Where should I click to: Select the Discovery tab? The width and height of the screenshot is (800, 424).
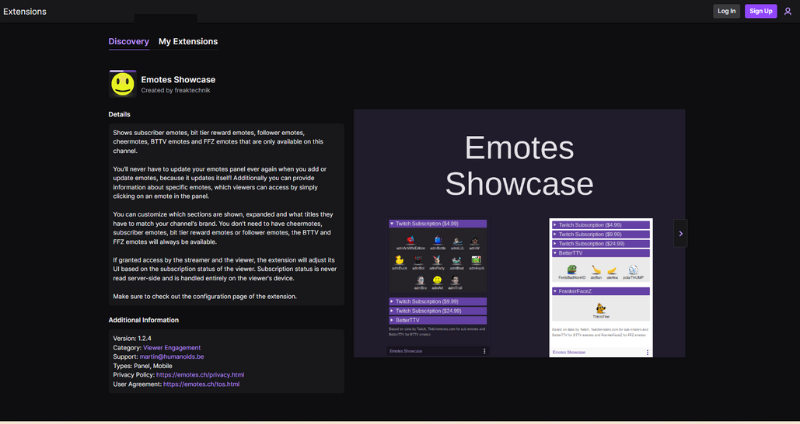tap(129, 42)
